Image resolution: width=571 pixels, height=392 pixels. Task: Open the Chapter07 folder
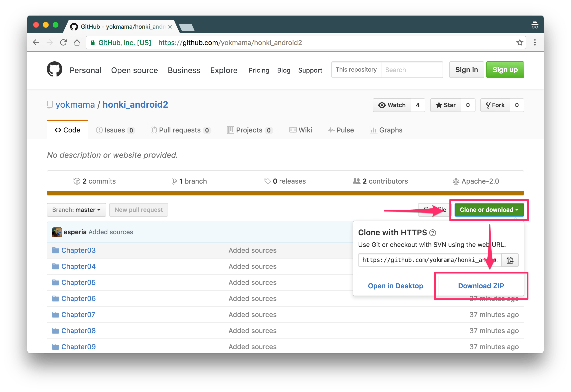click(x=78, y=314)
